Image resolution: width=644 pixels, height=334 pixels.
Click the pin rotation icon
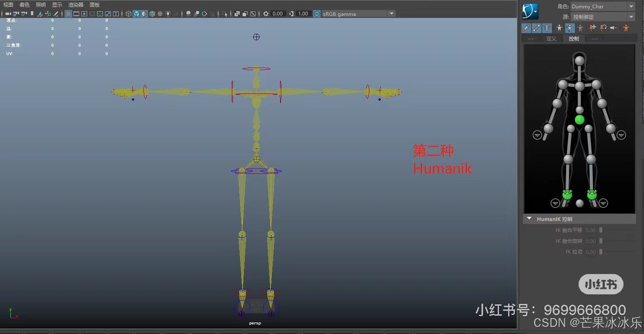point(603,28)
